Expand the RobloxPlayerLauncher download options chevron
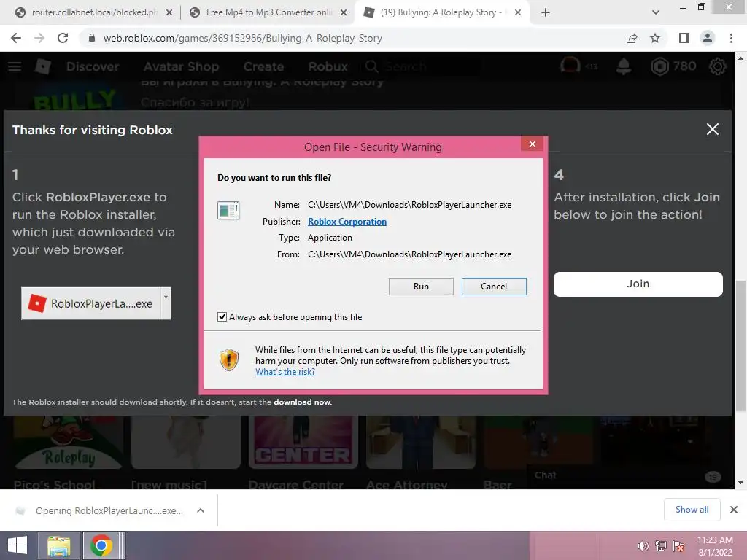Viewport: 747px width, 560px height. (201, 510)
